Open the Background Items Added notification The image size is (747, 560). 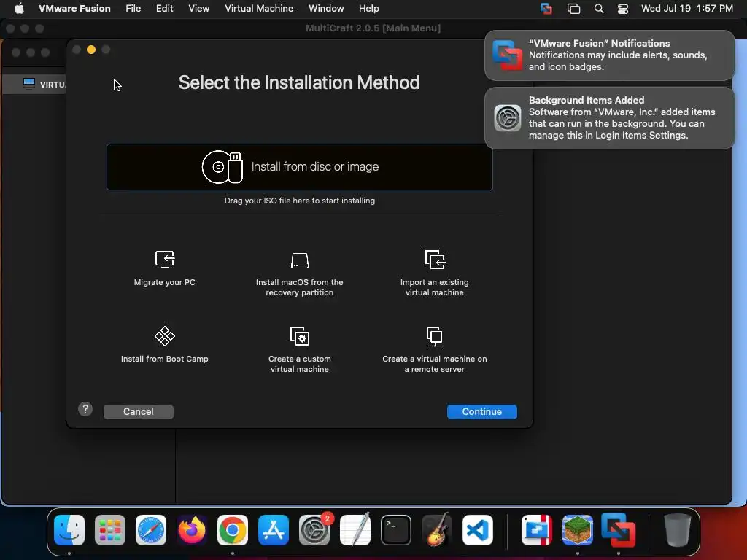pyautogui.click(x=609, y=117)
